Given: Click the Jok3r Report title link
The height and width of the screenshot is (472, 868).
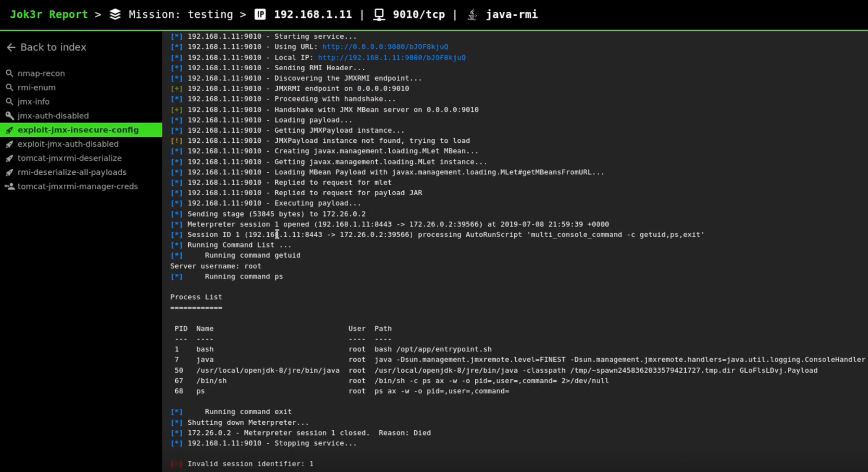Looking at the screenshot, I should 49,14.
